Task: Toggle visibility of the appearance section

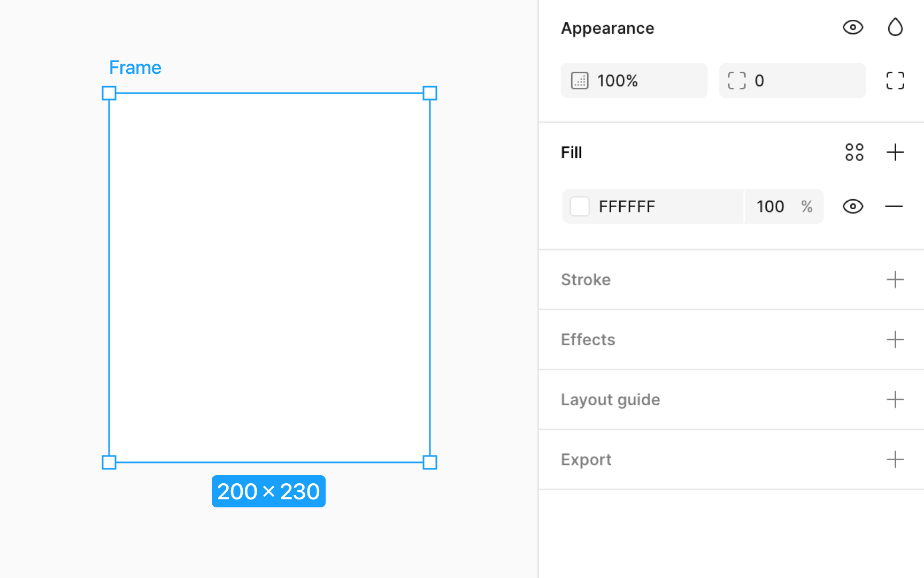Action: [x=853, y=27]
